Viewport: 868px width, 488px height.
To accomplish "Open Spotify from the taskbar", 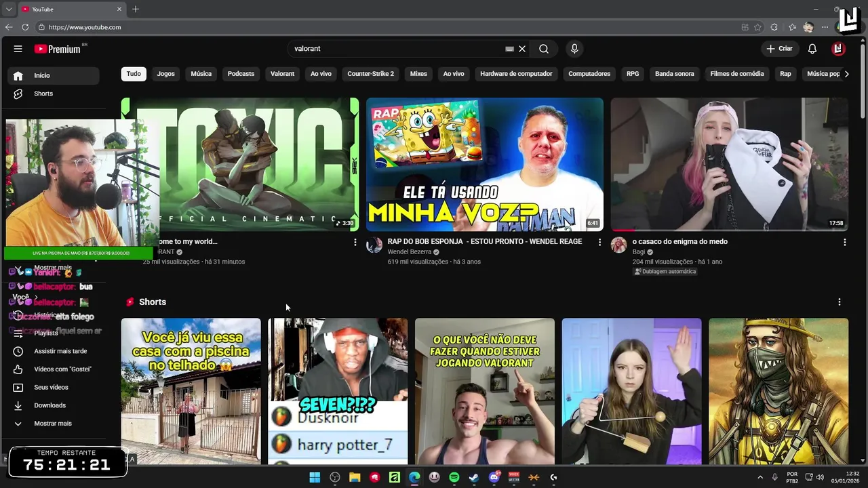I will click(454, 477).
